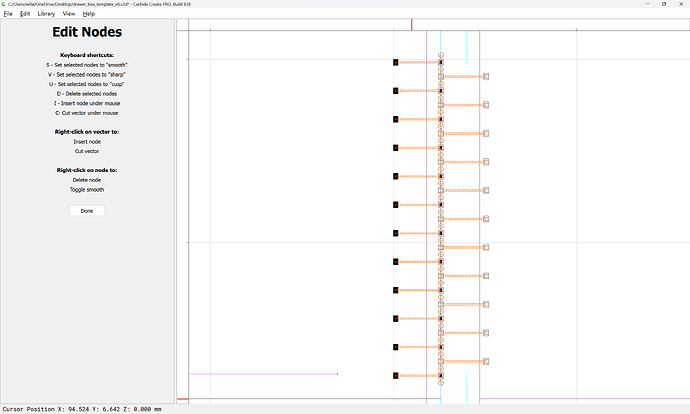Select the bottommost black control handle on left

396,376
